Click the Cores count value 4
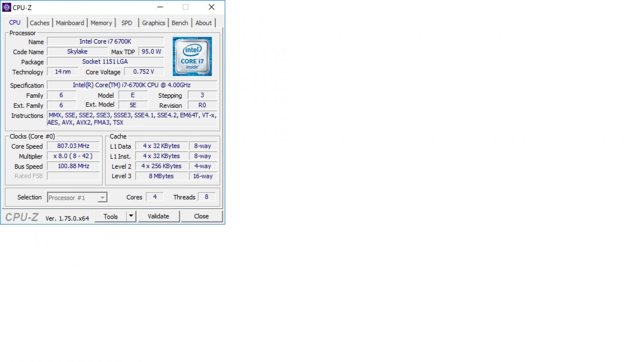Image resolution: width=644 pixels, height=362 pixels. pos(155,197)
